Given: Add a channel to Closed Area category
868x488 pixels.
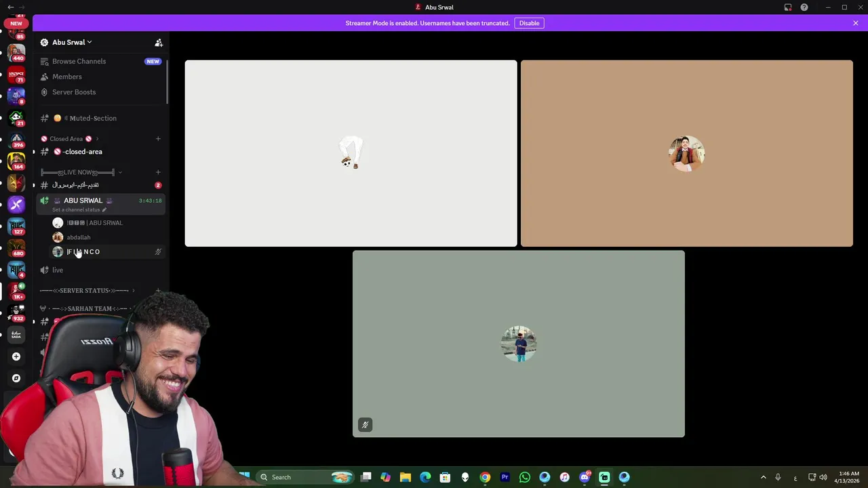Looking at the screenshot, I should [x=158, y=139].
